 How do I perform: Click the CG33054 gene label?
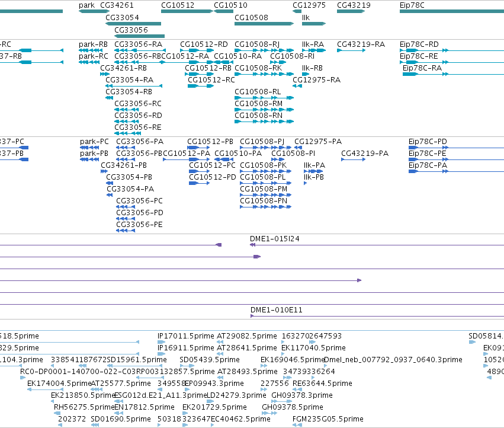click(122, 17)
